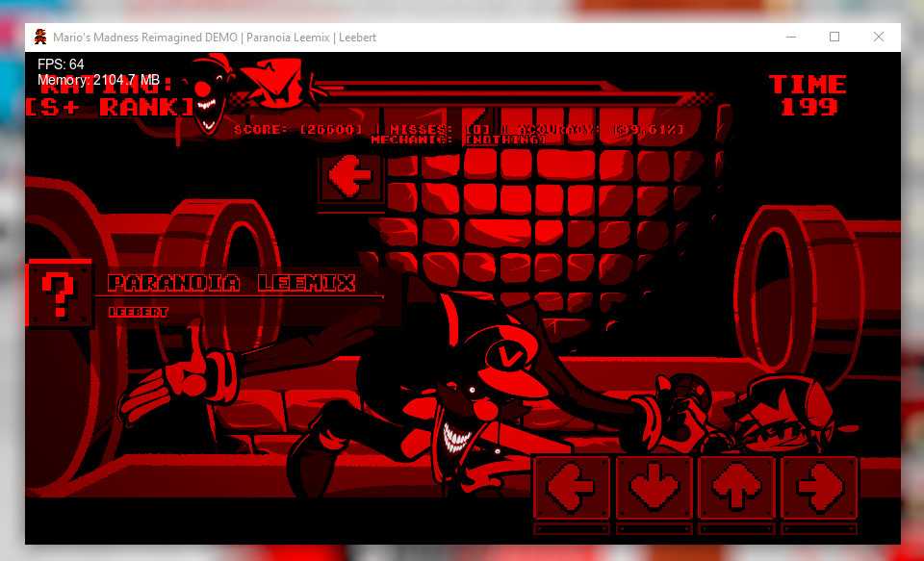Click the grinning Mario character's cap emblem
924x561 pixels.
coord(505,356)
